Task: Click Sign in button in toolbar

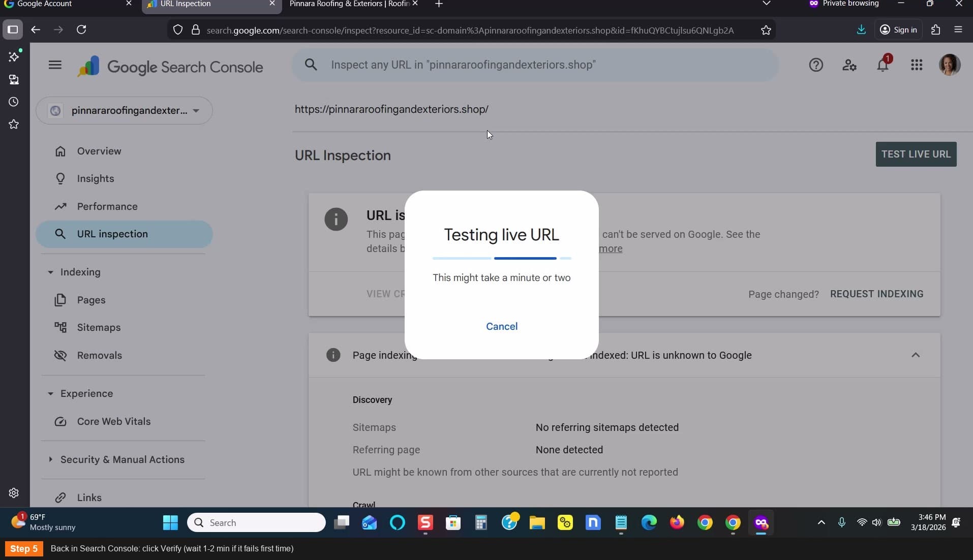Action: pyautogui.click(x=898, y=29)
